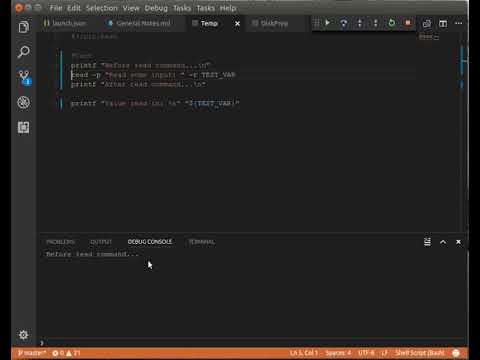Click the debug Continue play button
Image resolution: width=480 pixels, height=360 pixels.
[x=327, y=23]
